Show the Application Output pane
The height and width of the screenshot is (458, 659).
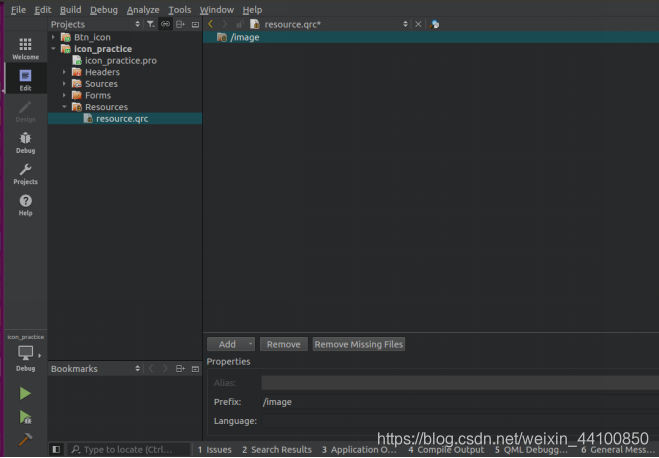pyautogui.click(x=359, y=450)
